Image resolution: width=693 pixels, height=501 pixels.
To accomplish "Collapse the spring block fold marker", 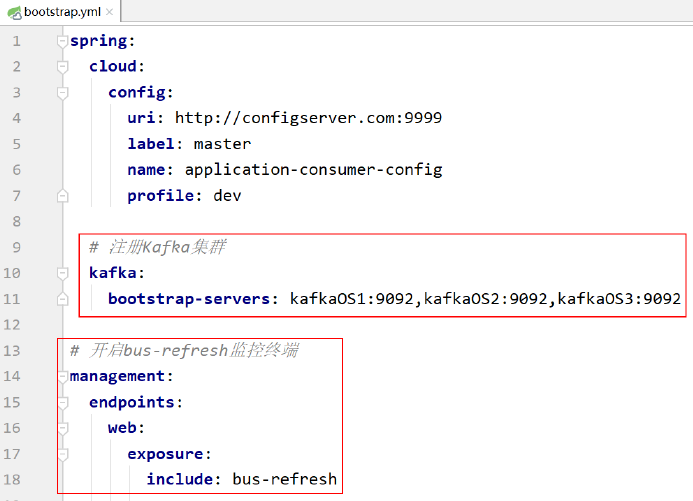I will point(62,41).
